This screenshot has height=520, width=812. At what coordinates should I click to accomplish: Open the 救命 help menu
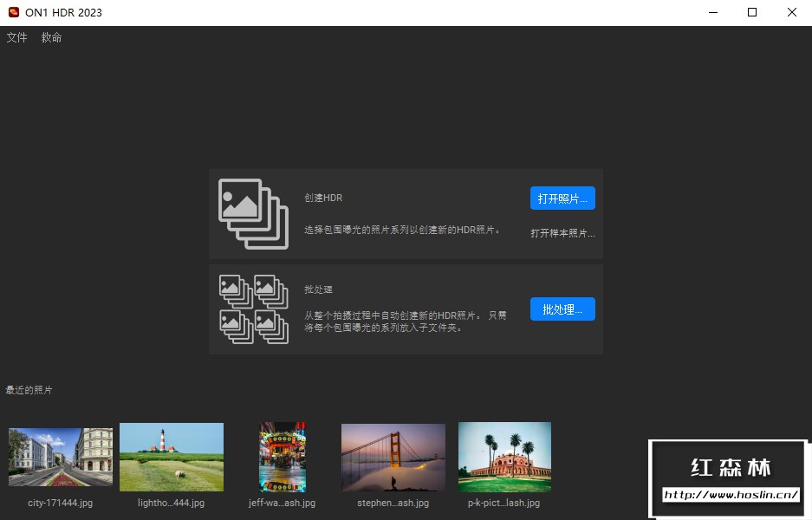(50, 37)
